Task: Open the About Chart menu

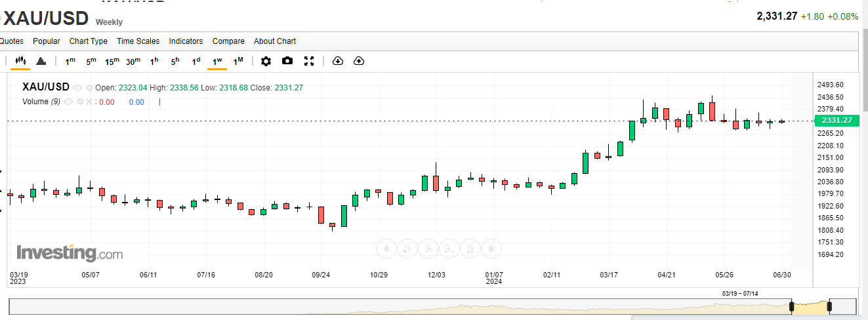Action: (x=275, y=41)
